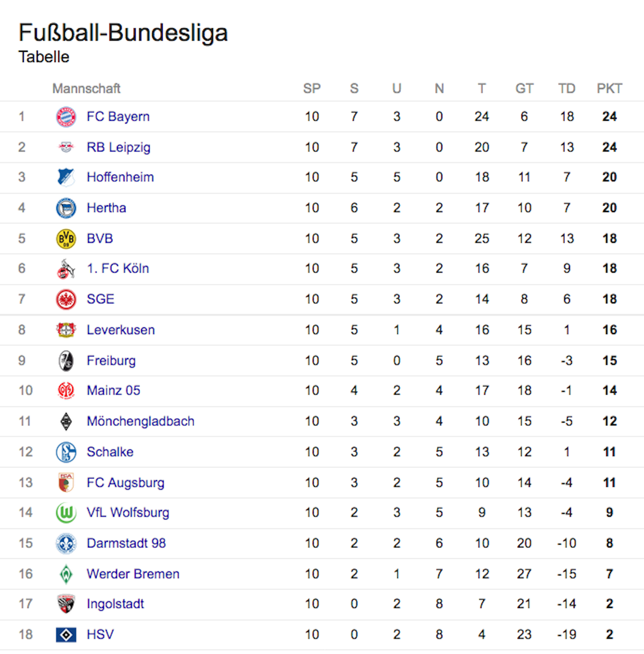Open the Hoffenheim team link
Viewport: 644px width, 654px height.
[x=120, y=177]
